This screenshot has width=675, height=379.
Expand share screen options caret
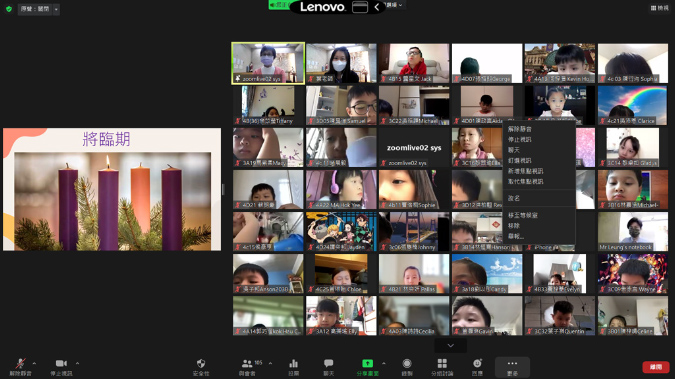tap(384, 363)
